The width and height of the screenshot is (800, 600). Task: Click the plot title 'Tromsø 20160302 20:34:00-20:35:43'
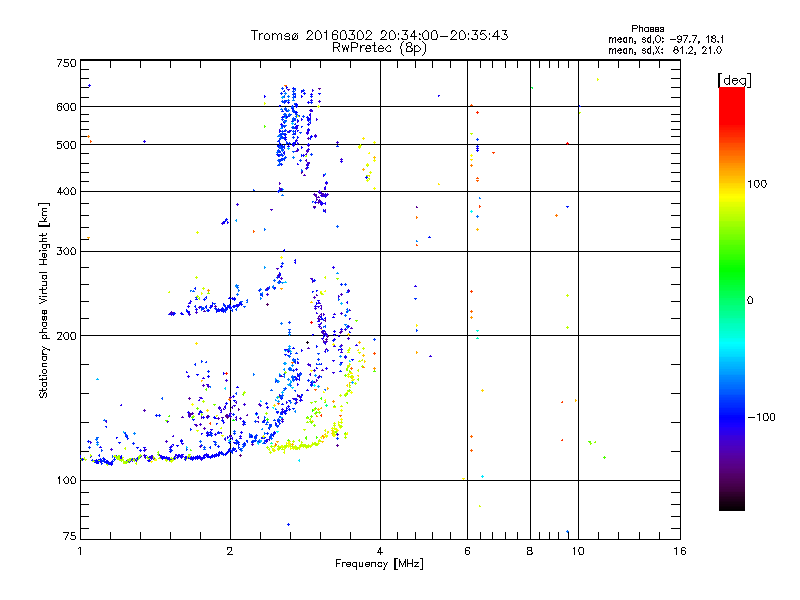[379, 35]
